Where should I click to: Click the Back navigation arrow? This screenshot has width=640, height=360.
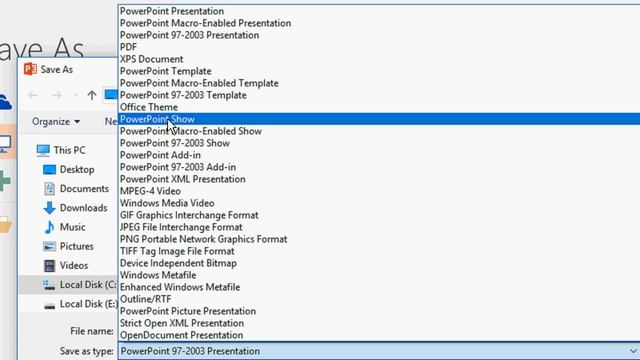tap(33, 96)
